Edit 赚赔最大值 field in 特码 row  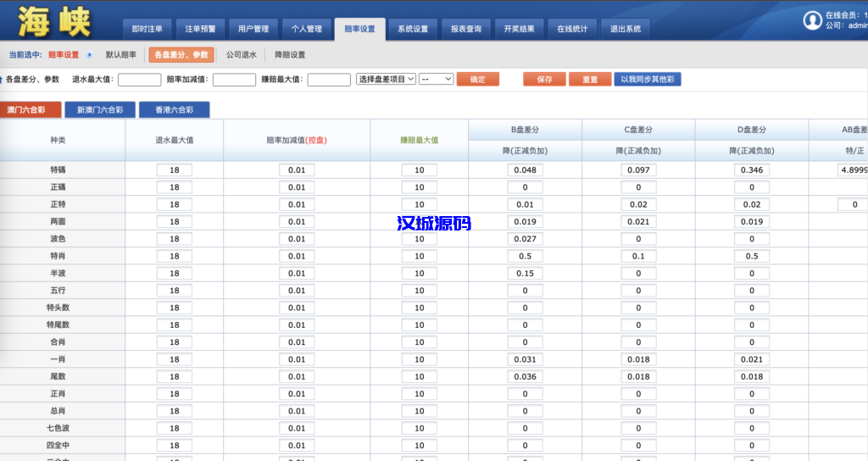tap(419, 169)
